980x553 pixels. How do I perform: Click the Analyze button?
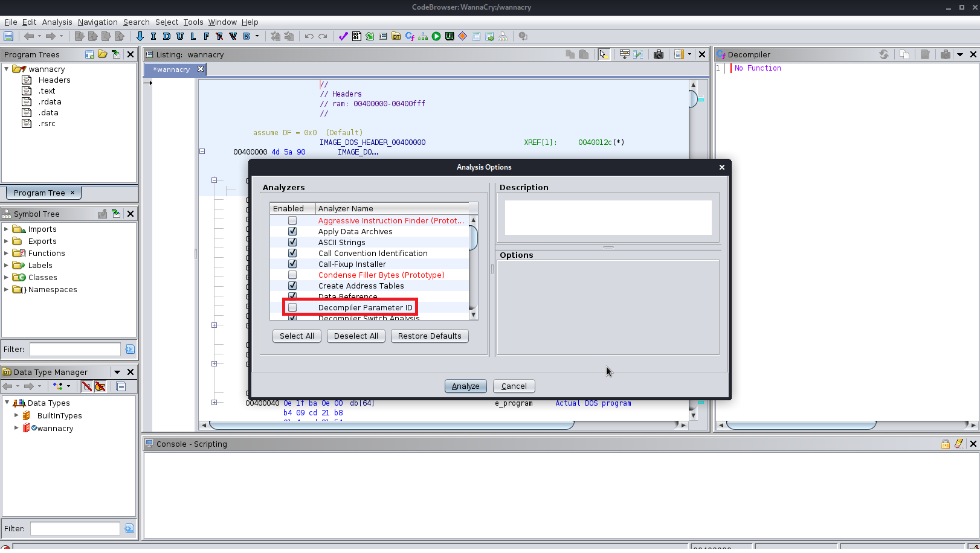click(465, 386)
